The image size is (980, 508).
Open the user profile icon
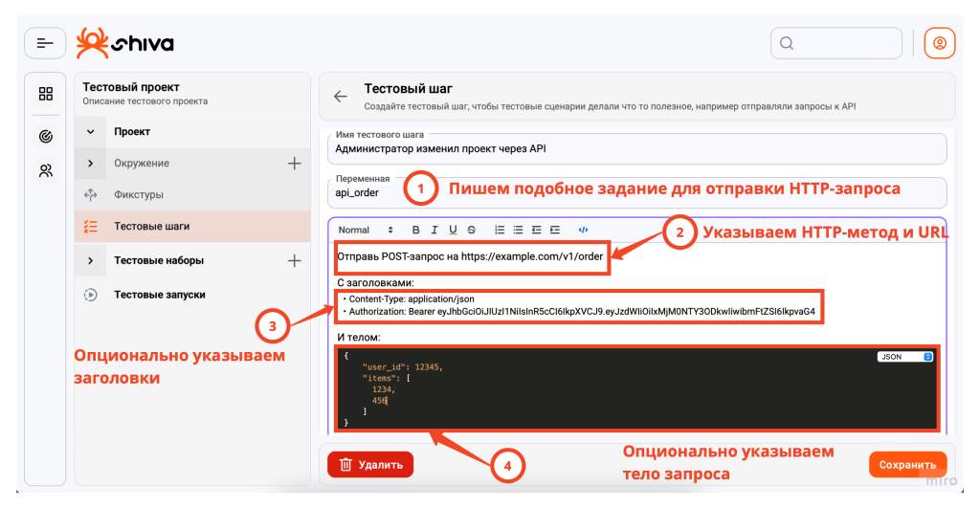click(940, 43)
